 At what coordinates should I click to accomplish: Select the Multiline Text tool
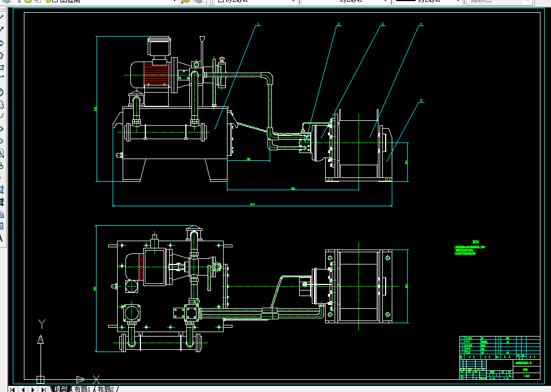pos(2,238)
